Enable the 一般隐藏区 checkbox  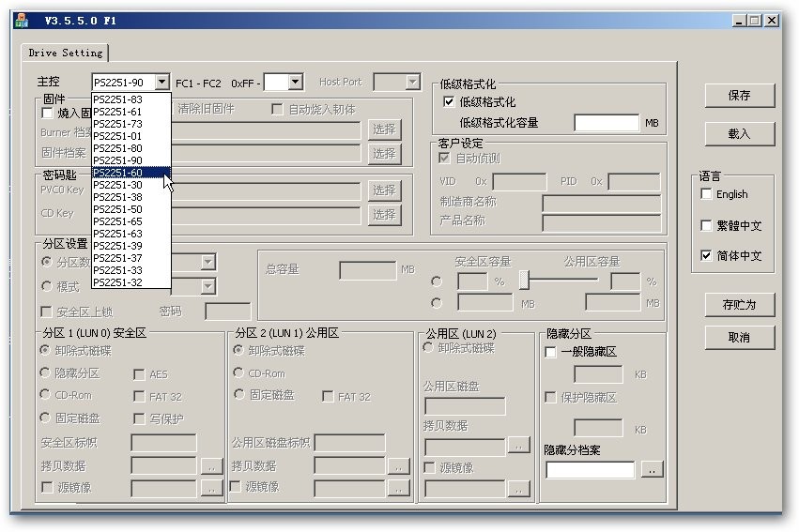pyautogui.click(x=551, y=352)
